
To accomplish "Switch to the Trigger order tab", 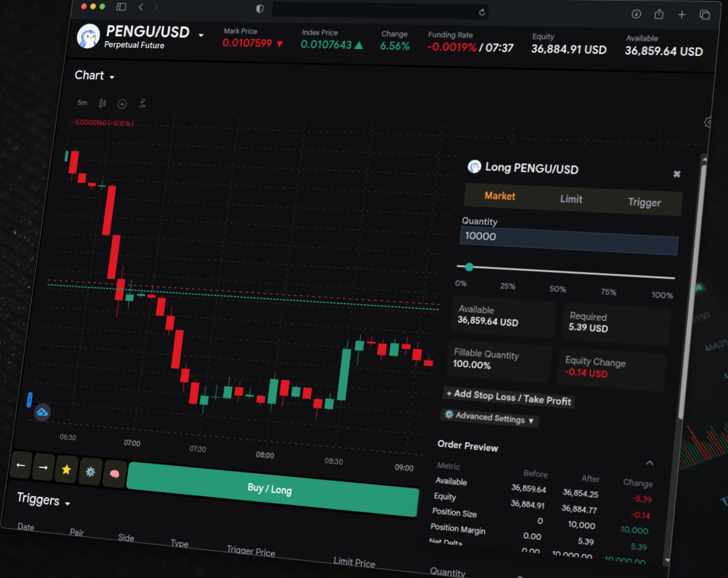I will pos(644,202).
